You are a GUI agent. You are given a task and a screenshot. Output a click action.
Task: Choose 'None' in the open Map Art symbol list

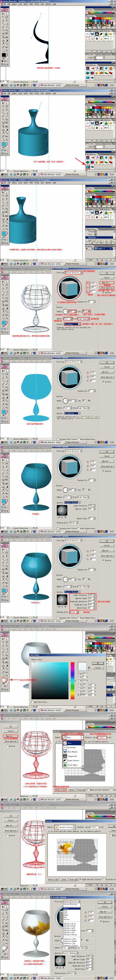click(72, 743)
